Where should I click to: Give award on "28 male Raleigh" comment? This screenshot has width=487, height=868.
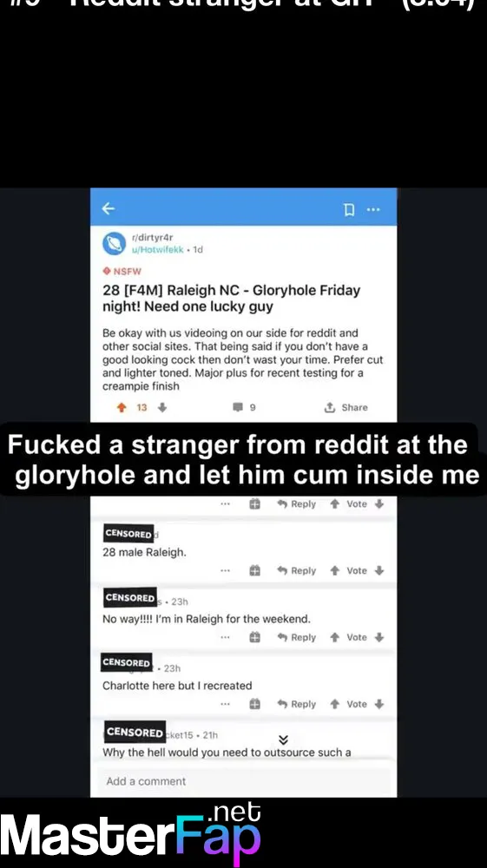[254, 571]
